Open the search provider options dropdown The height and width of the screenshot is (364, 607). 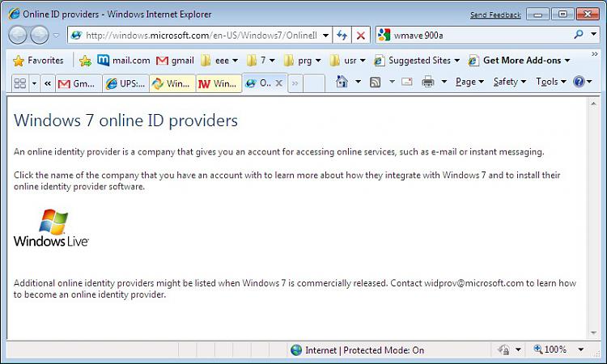(594, 35)
